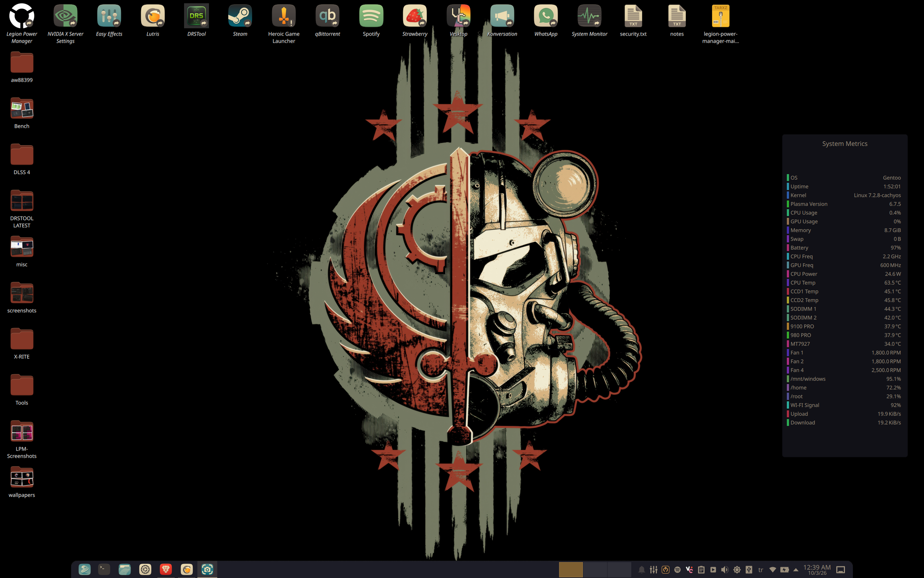Select the Vesktop desktop shortcut

458,16
